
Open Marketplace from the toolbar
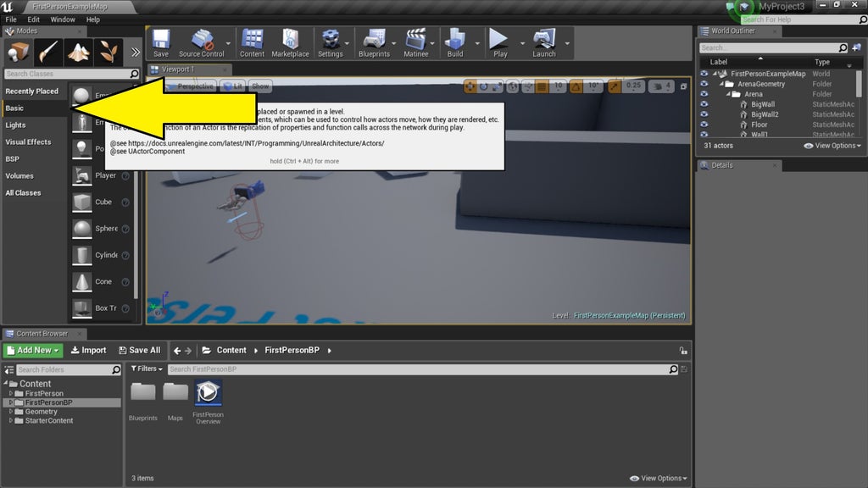pyautogui.click(x=290, y=42)
